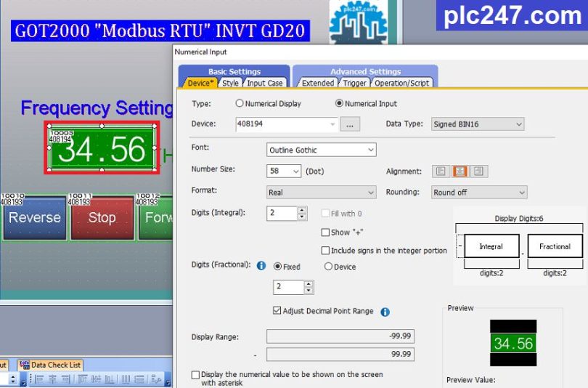Switch to Trigger tab
This screenshot has width=588, height=388.
(354, 83)
